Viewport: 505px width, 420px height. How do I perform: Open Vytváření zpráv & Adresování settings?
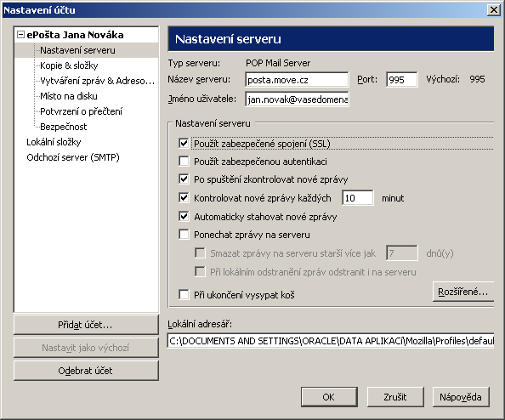coord(97,81)
